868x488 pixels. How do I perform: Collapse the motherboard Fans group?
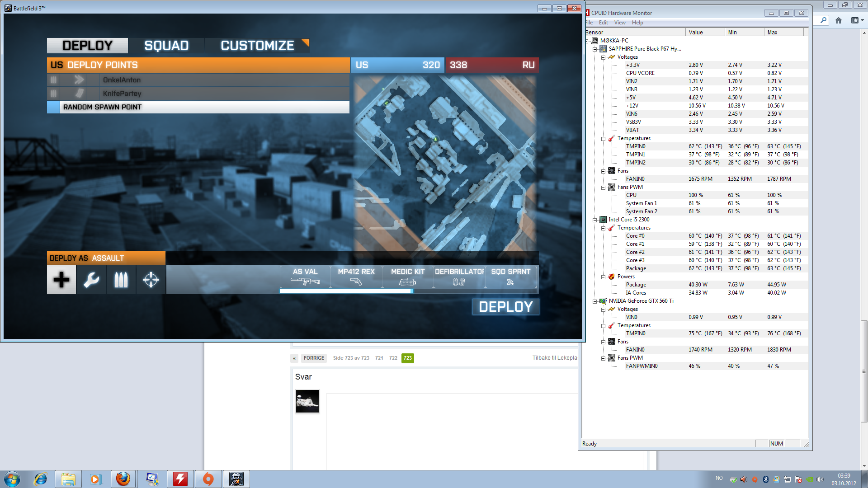tap(603, 171)
